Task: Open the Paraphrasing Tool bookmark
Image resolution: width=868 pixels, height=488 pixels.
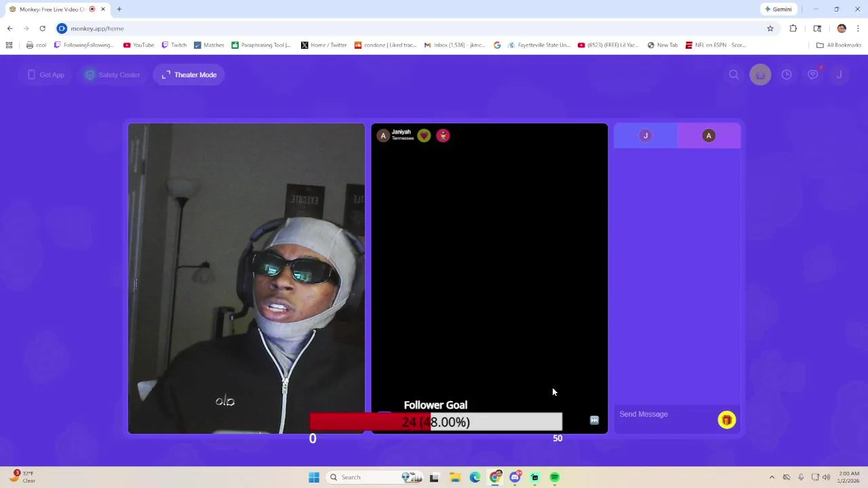Action: tap(261, 45)
